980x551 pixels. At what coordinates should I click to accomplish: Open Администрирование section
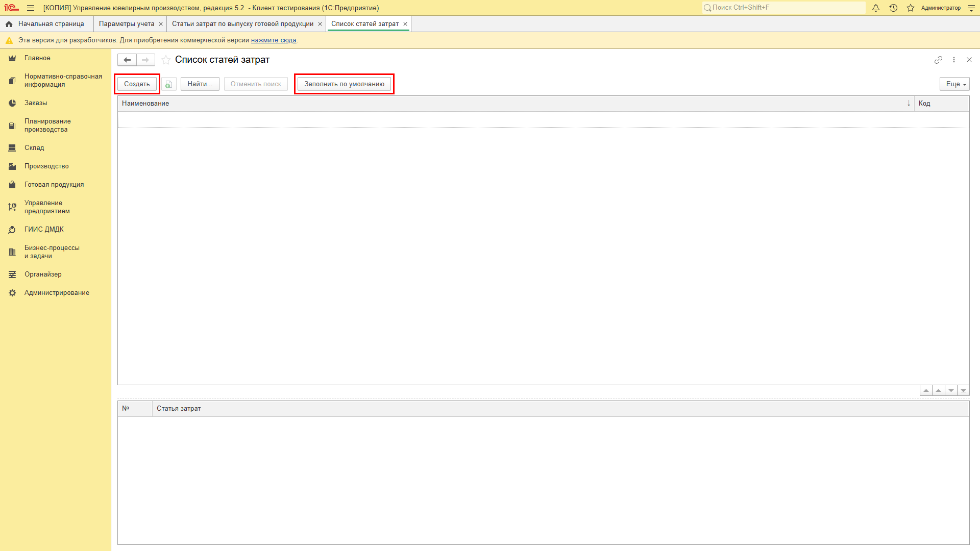55,293
